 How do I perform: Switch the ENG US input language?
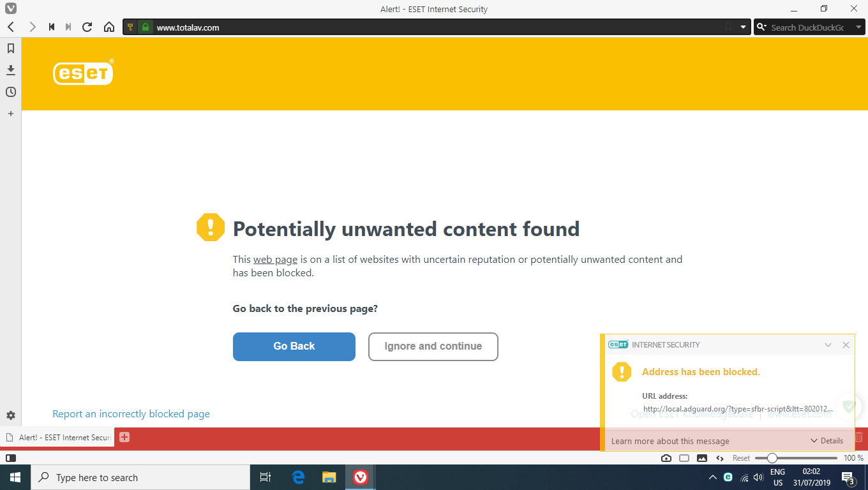pos(778,477)
